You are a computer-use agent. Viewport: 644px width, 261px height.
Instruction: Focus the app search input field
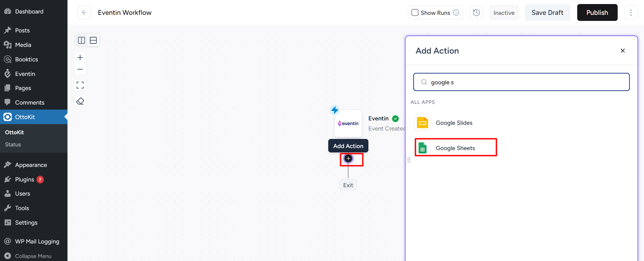coord(522,82)
